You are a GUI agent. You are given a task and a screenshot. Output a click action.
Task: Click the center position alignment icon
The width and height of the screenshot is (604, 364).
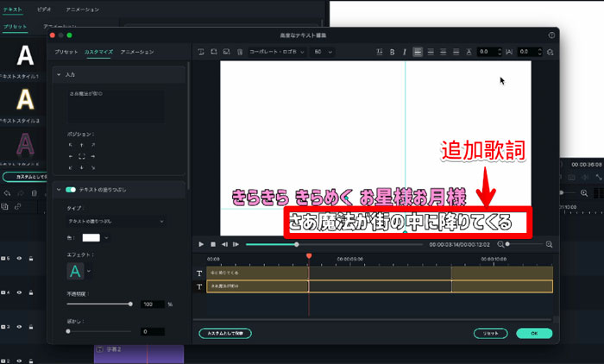[82, 157]
